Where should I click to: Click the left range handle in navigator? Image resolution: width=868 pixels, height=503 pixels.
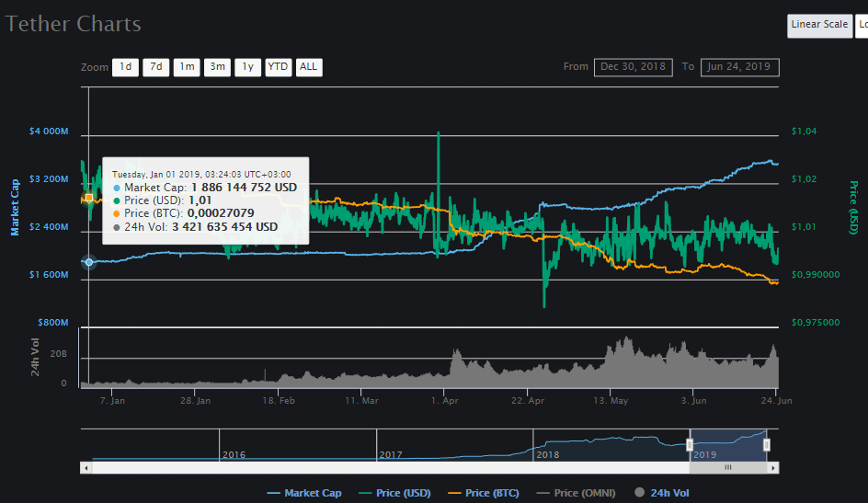tap(690, 445)
